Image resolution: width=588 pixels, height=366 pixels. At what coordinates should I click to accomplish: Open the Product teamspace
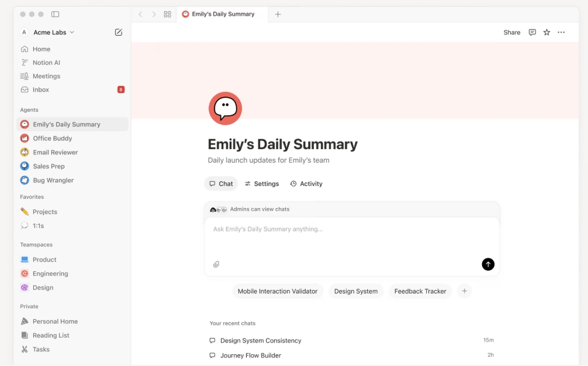(x=72, y=260)
